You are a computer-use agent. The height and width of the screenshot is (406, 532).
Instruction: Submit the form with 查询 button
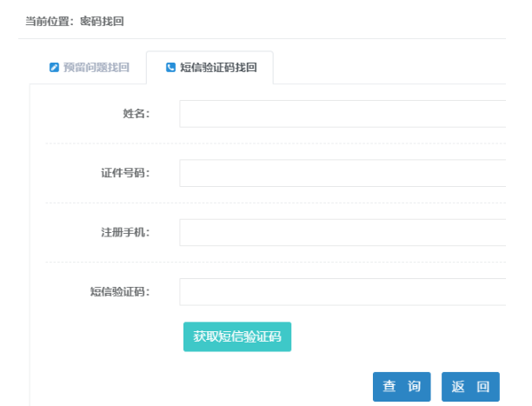(x=402, y=387)
